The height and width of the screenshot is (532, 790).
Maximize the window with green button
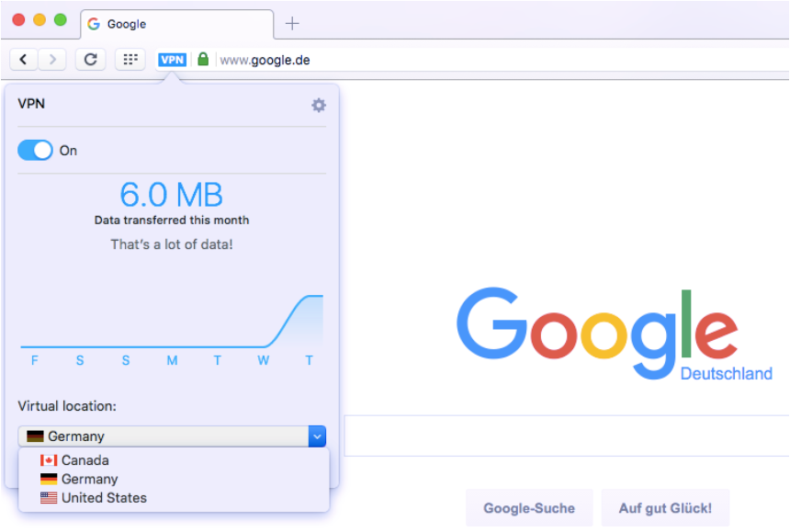click(61, 19)
